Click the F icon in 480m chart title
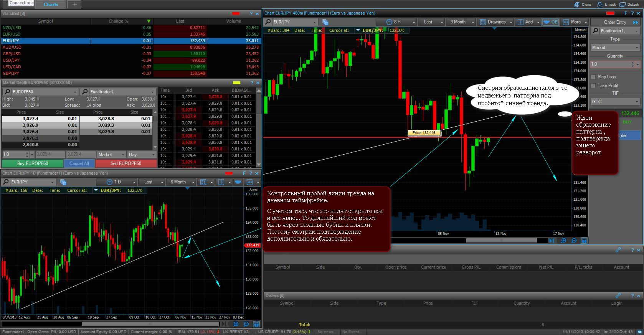Viewport: 644px width, 335px height. coord(626,13)
